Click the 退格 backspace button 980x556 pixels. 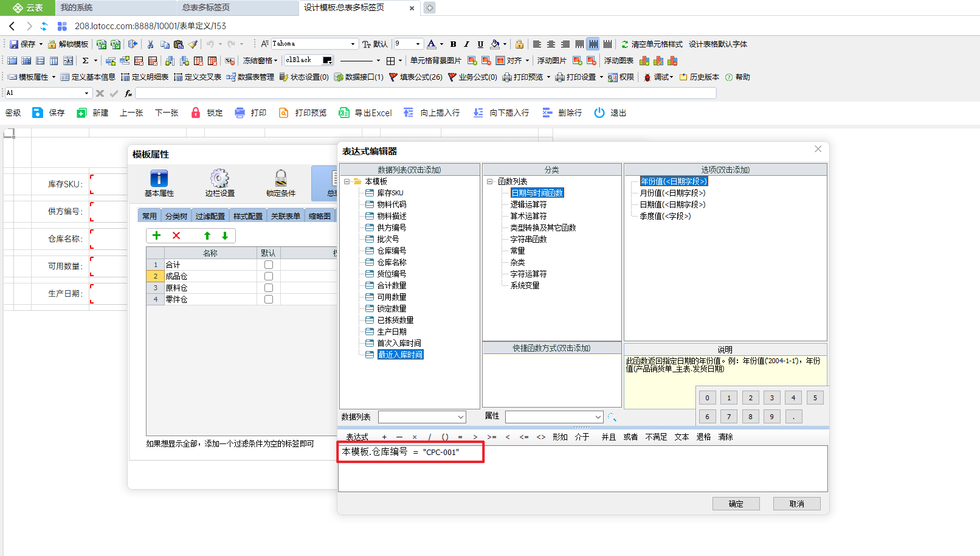[x=703, y=437]
